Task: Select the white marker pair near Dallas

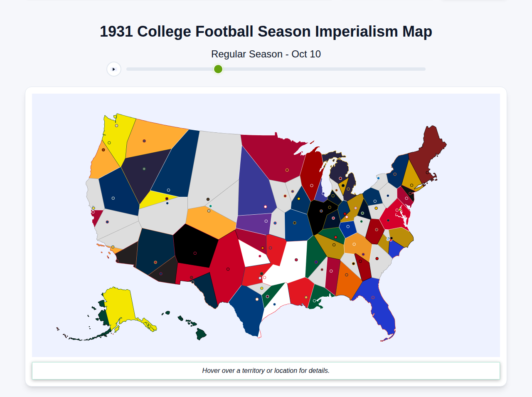Action: [263, 277]
